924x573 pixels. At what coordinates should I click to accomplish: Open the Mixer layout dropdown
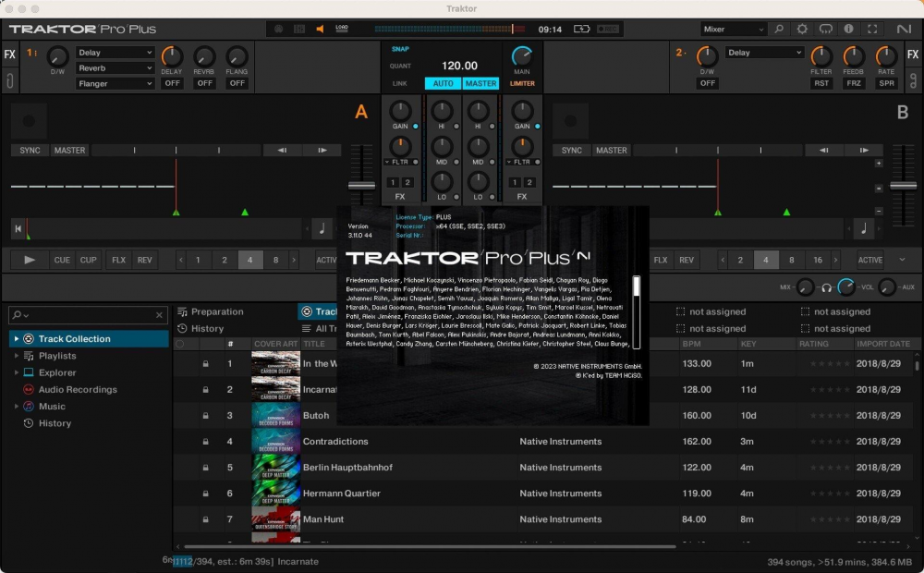coord(733,29)
